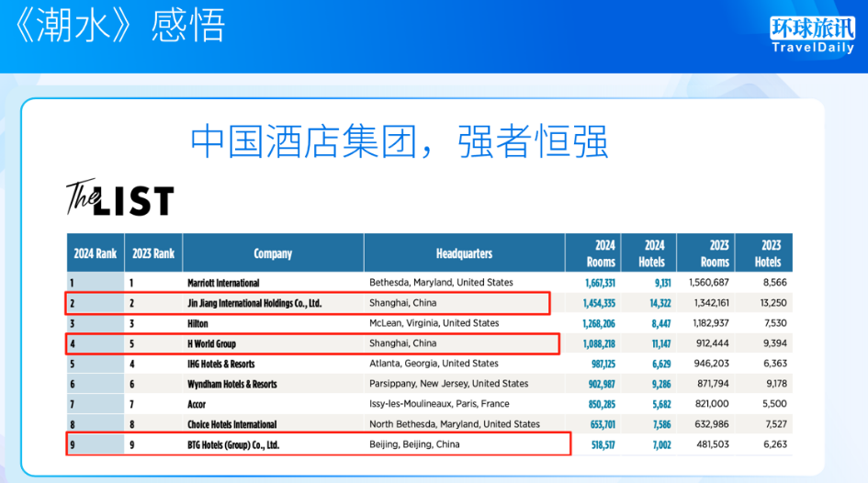Click Issy-les-Moulineaux, Paris, France headquarters

tap(439, 404)
